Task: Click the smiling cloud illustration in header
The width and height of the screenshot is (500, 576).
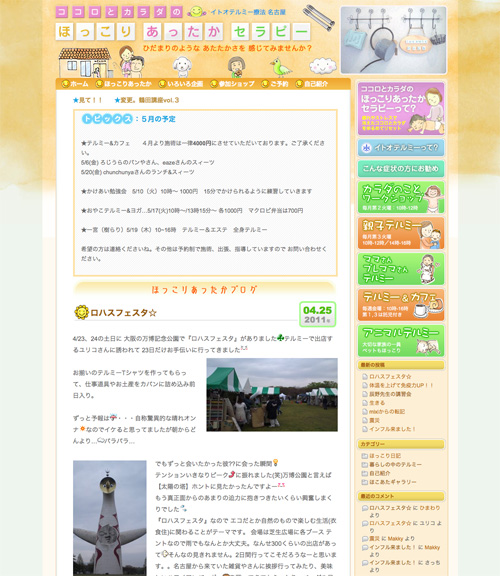Action: (x=323, y=66)
